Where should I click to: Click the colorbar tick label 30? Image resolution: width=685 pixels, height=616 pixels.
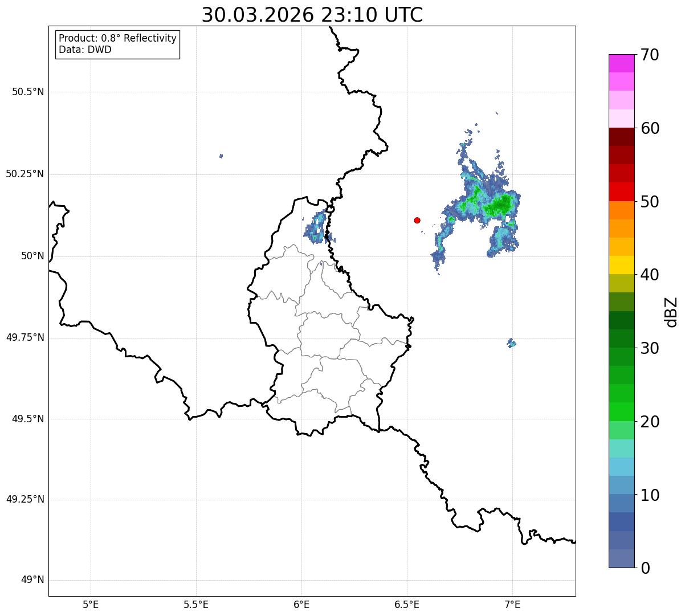650,348
